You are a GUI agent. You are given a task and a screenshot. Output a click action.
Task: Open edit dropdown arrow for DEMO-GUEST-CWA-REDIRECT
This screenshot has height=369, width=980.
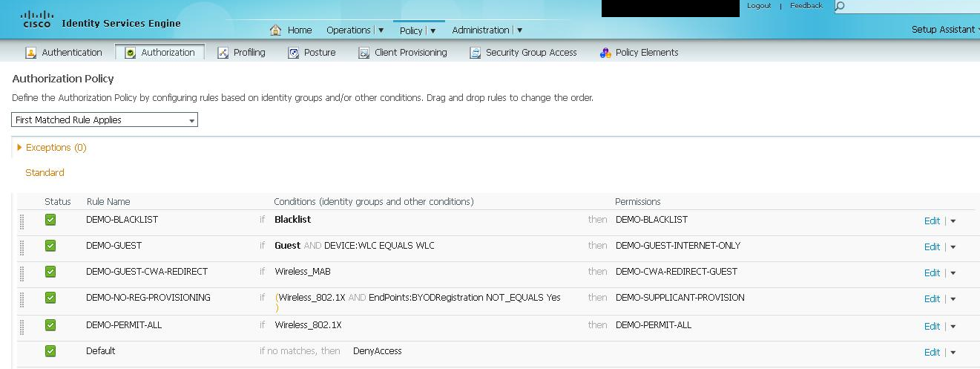point(953,273)
